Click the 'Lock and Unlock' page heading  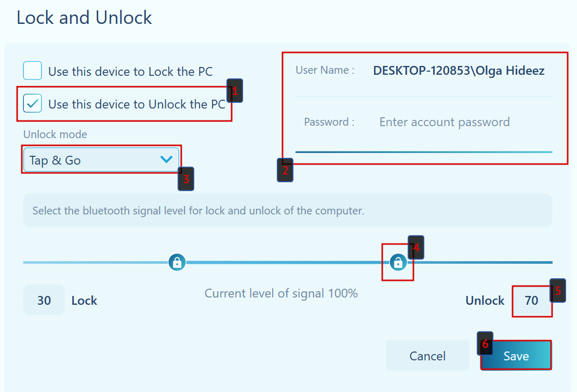84,18
